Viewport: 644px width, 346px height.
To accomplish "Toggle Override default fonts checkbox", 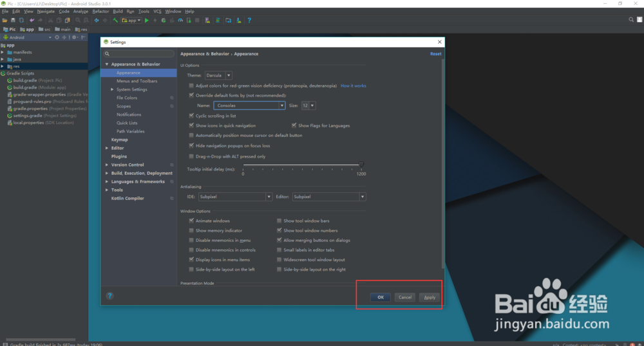I will click(191, 95).
